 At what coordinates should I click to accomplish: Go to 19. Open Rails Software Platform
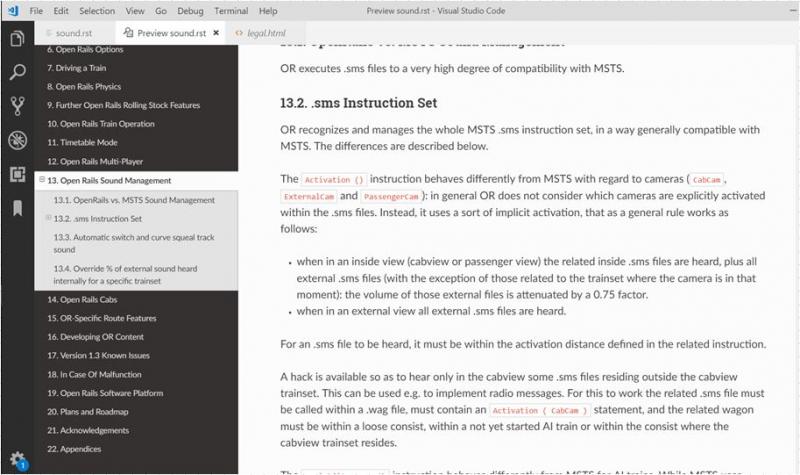(105, 393)
